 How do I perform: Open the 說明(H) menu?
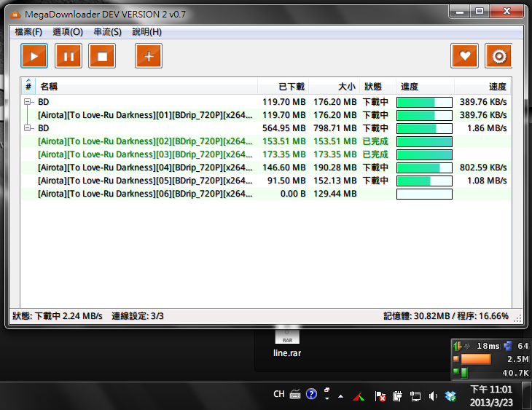146,32
